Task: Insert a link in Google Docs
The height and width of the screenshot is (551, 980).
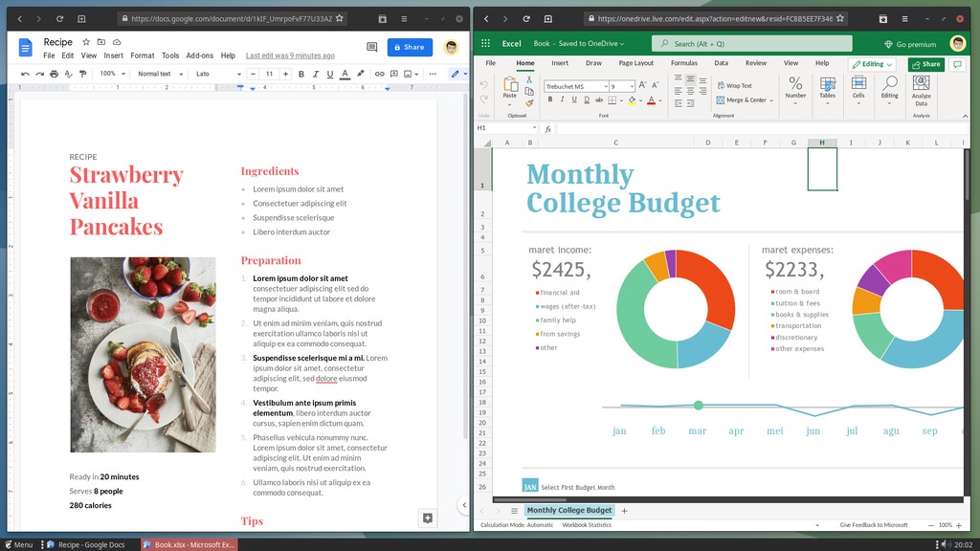Action: pos(379,74)
